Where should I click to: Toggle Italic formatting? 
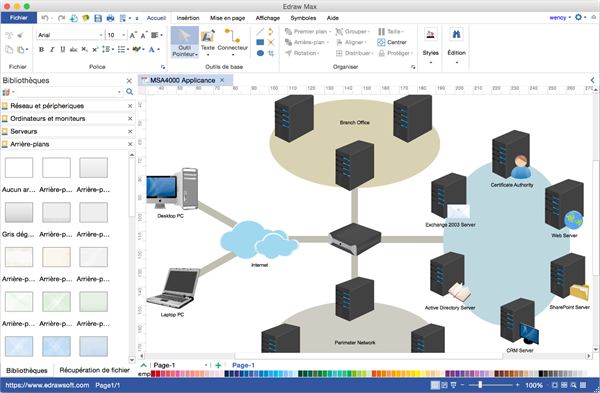tap(52, 49)
